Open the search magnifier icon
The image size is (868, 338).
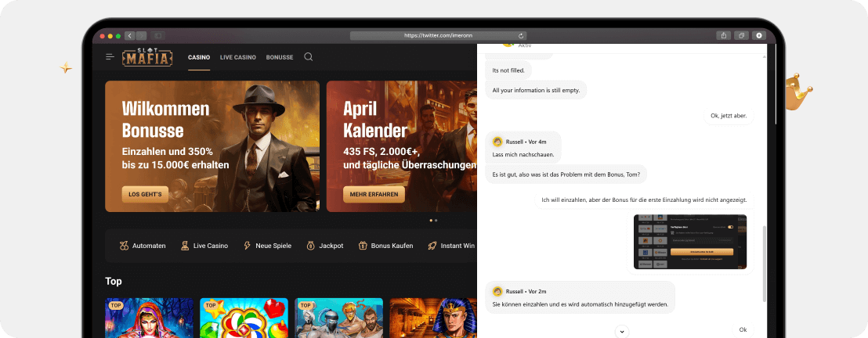(308, 57)
